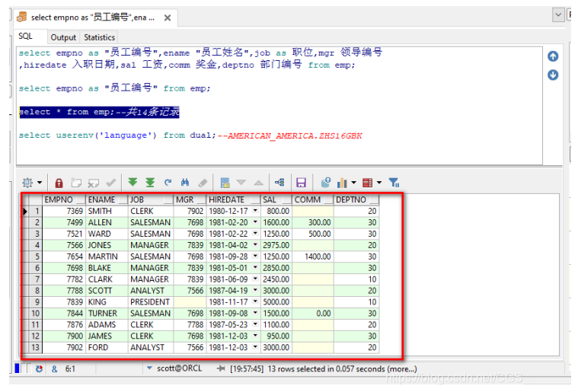The height and width of the screenshot is (392, 578).
Task: Switch to the Statistics tab
Action: (99, 37)
